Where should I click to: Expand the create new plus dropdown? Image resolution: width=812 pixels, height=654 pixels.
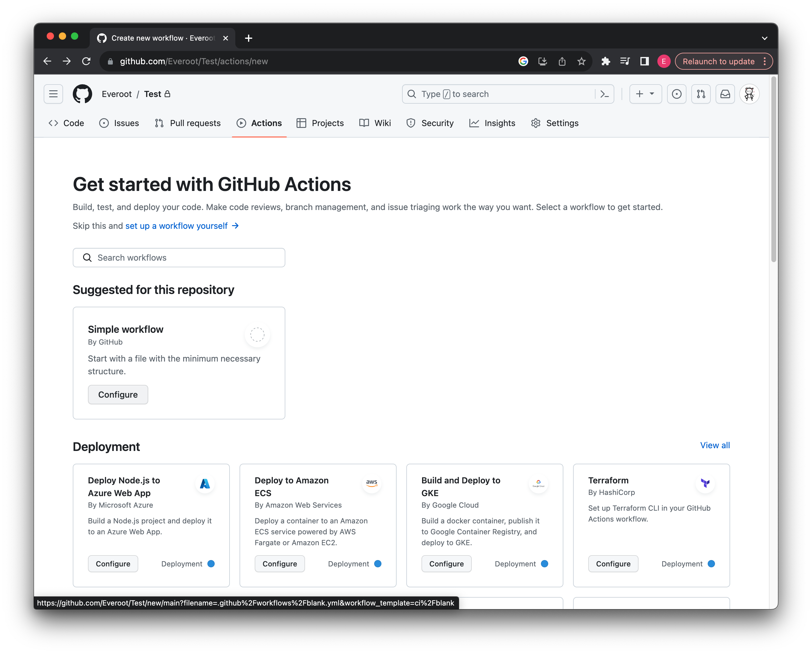pyautogui.click(x=645, y=94)
